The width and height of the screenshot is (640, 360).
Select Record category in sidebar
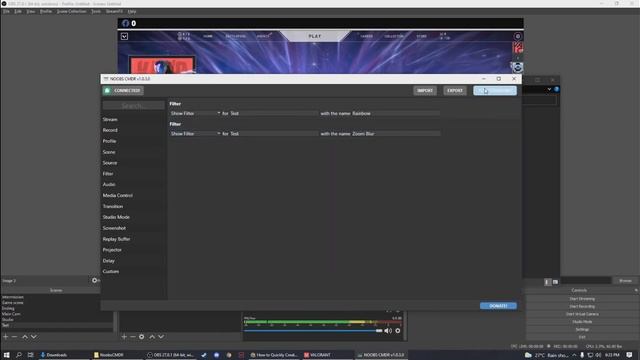tap(110, 130)
